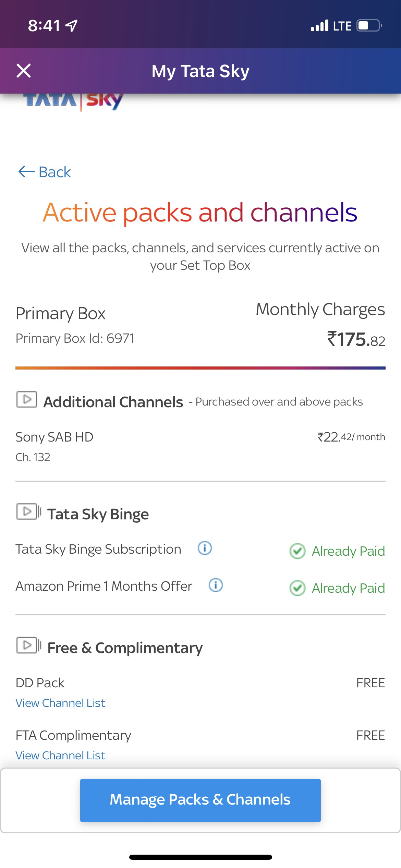Show info for Tata Sky Binge Subscription
This screenshot has width=401, height=868.
pyautogui.click(x=205, y=548)
